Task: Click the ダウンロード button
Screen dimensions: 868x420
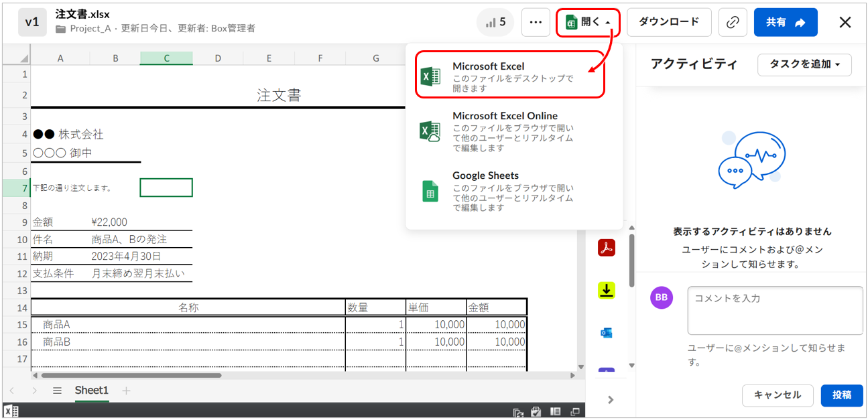Action: point(668,22)
